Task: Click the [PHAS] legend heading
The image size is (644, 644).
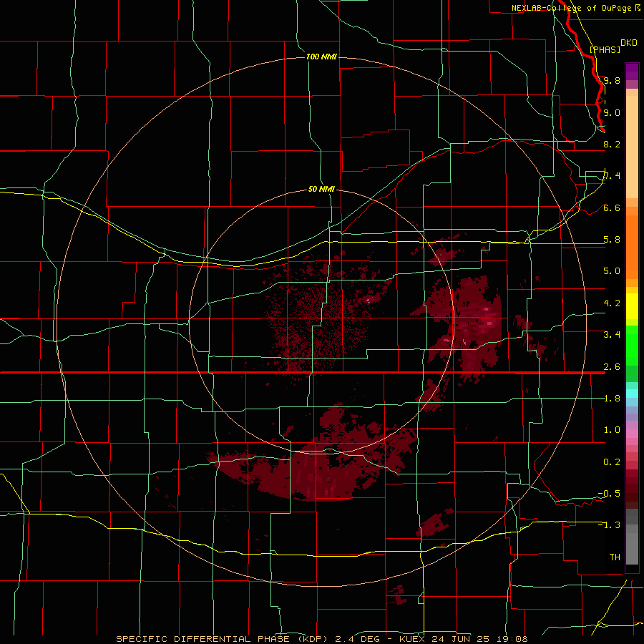Action: (605, 49)
